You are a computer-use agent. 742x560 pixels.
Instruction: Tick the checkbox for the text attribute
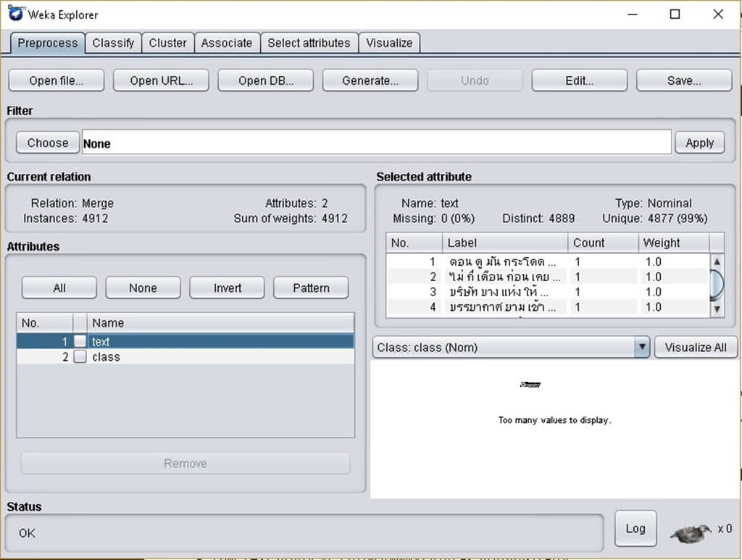[x=80, y=341]
